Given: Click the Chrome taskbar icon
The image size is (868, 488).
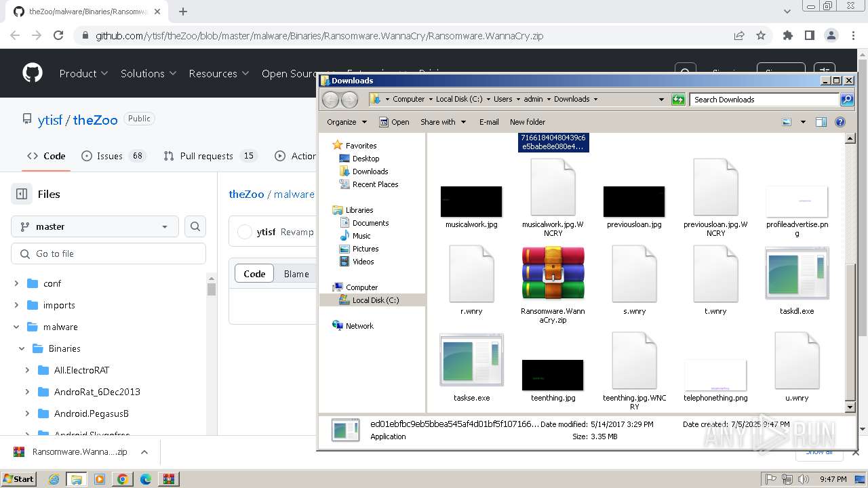Looking at the screenshot, I should coord(122,479).
